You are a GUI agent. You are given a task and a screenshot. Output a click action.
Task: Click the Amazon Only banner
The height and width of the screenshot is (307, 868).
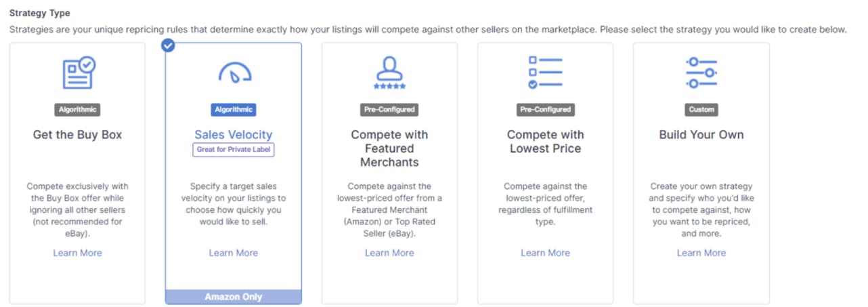coord(234,297)
